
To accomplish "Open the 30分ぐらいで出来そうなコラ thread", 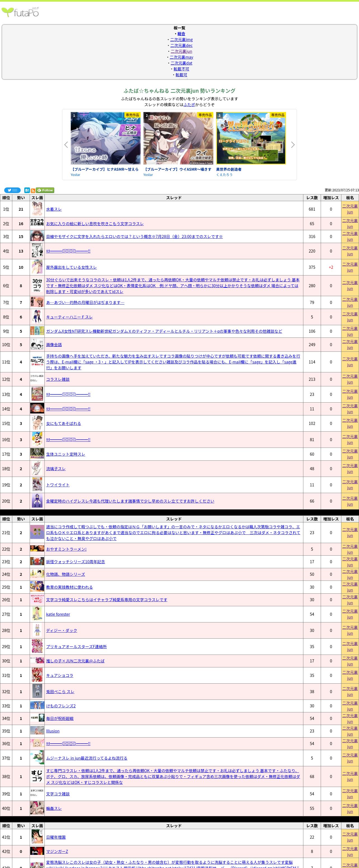I will (x=173, y=286).
